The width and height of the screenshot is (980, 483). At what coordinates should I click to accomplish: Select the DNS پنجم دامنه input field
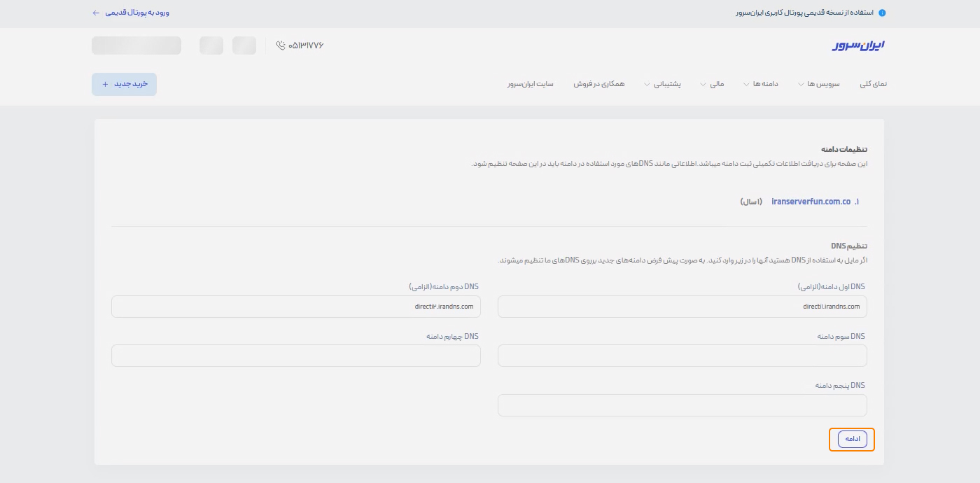pos(682,405)
